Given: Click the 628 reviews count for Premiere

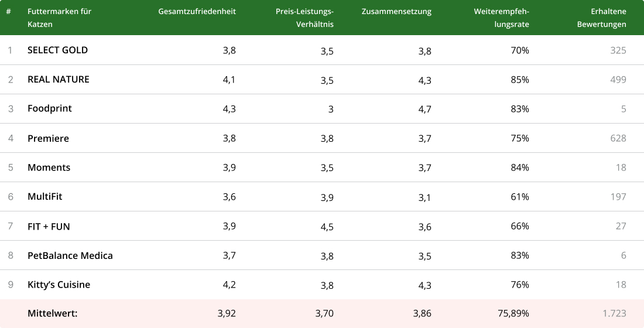Looking at the screenshot, I should (x=618, y=138).
